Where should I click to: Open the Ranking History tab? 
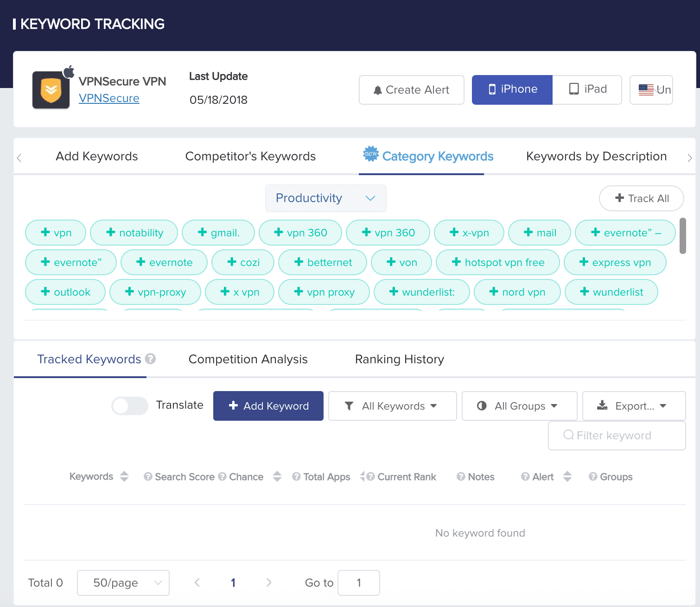point(400,359)
